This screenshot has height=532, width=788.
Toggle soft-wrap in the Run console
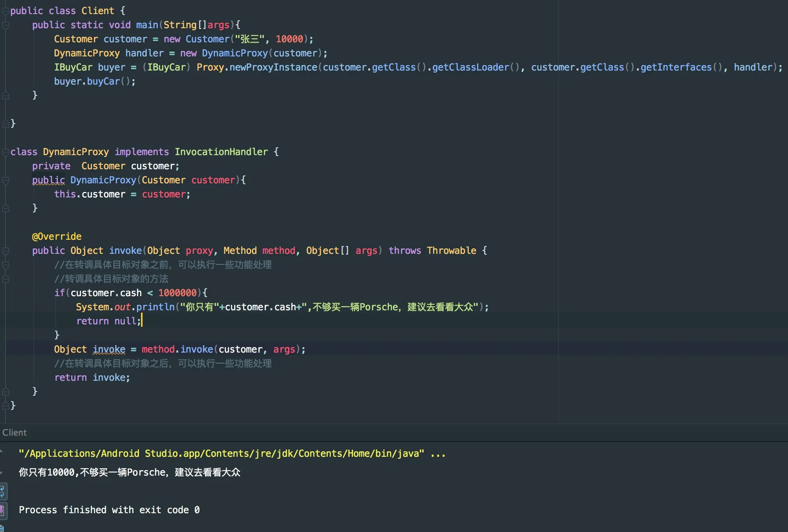coord(2,490)
